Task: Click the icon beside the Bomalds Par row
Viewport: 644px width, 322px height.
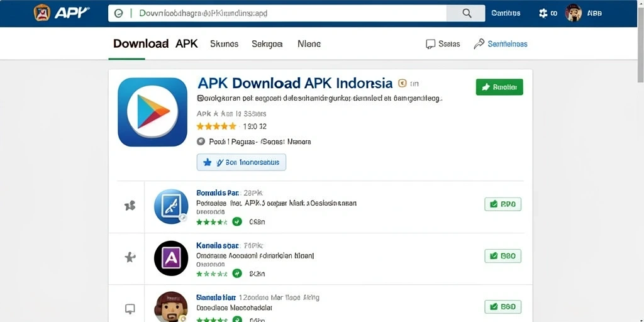Action: click(x=130, y=206)
